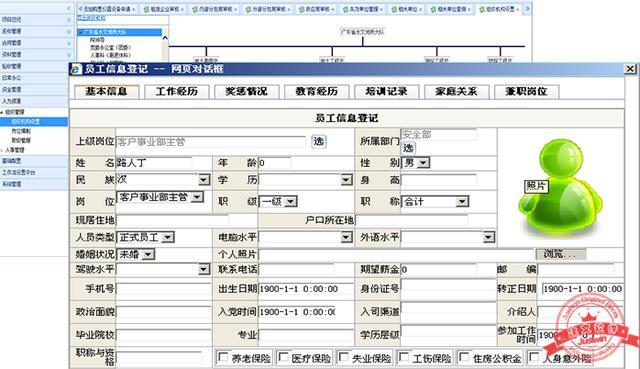
Task: Click the tab scroll-right arrow icon
Action: tap(527, 9)
